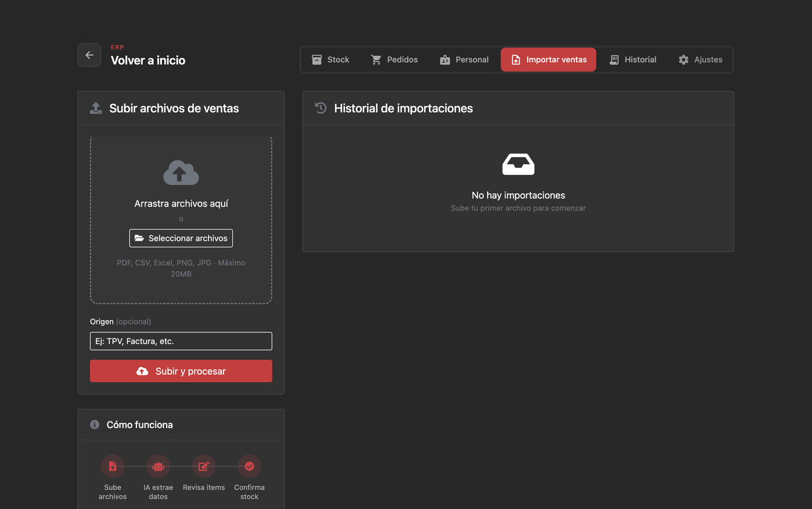Click Subir y procesar button
Screen dimensions: 812x509
point(181,371)
